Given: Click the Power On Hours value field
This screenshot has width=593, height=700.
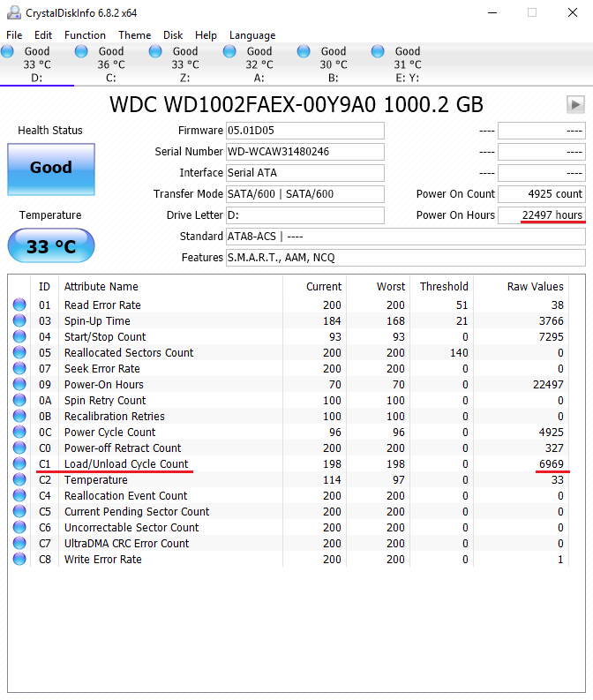Looking at the screenshot, I should click(x=541, y=215).
